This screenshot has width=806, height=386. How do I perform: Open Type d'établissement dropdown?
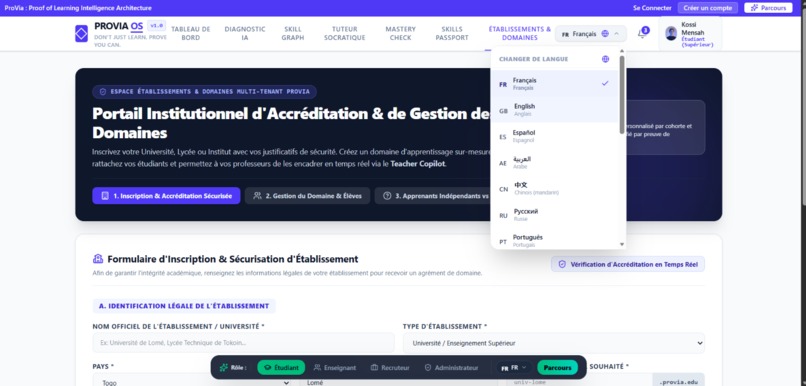pyautogui.click(x=554, y=343)
